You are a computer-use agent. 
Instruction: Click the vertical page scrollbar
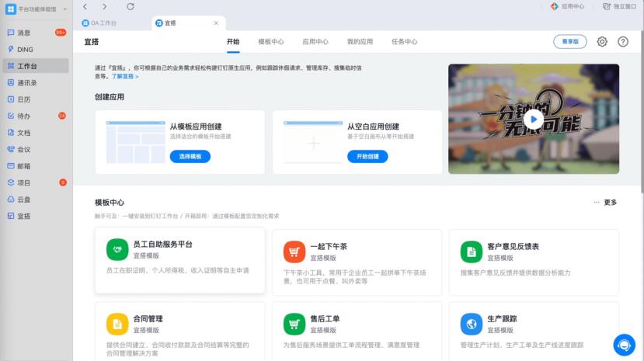pyautogui.click(x=642, y=111)
